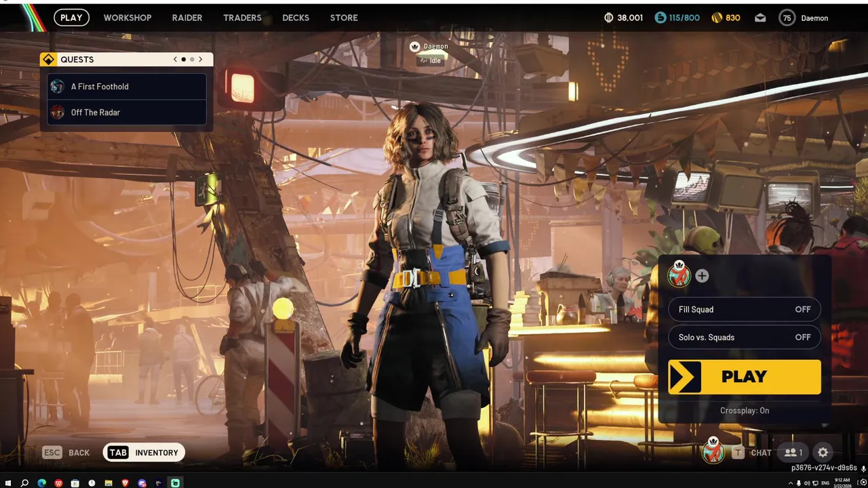868x488 pixels.
Task: Click the Crossplay: On text
Action: point(745,411)
